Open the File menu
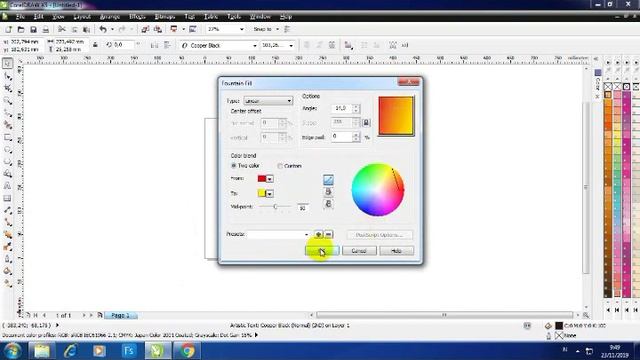Image resolution: width=640 pixels, height=360 pixels. tap(20, 17)
